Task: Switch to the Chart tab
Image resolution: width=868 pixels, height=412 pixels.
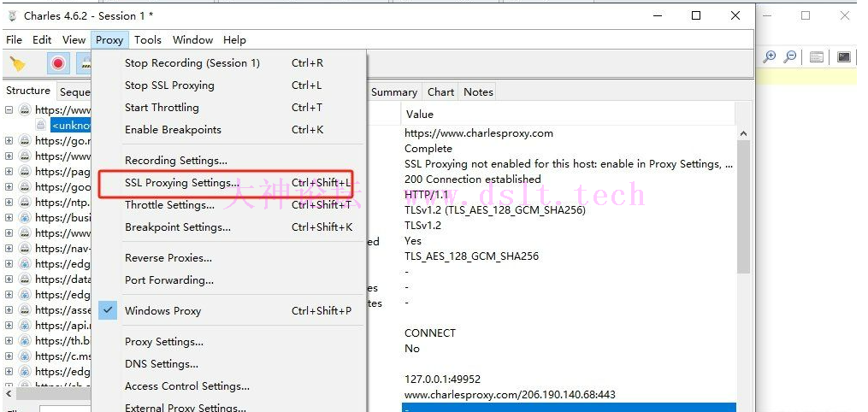Action: pos(440,92)
